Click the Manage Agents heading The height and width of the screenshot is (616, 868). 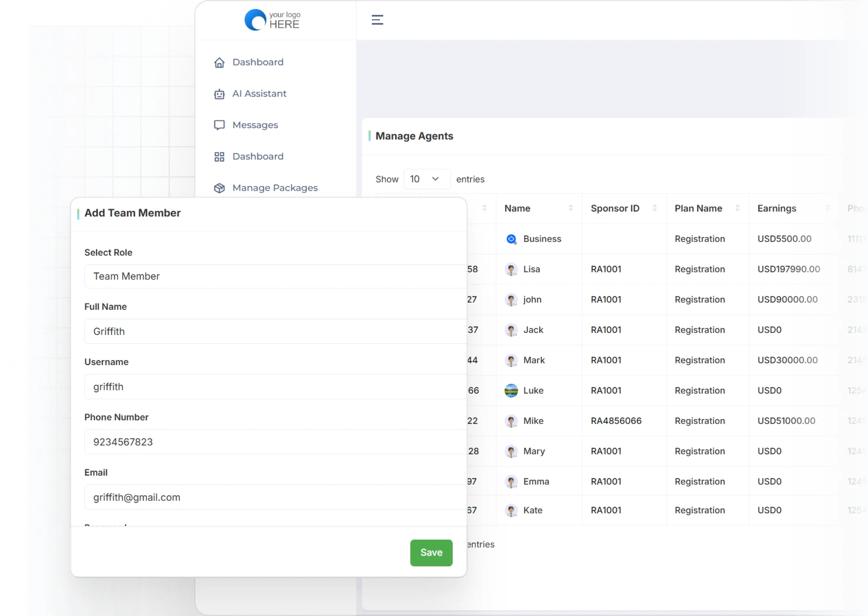pyautogui.click(x=414, y=136)
